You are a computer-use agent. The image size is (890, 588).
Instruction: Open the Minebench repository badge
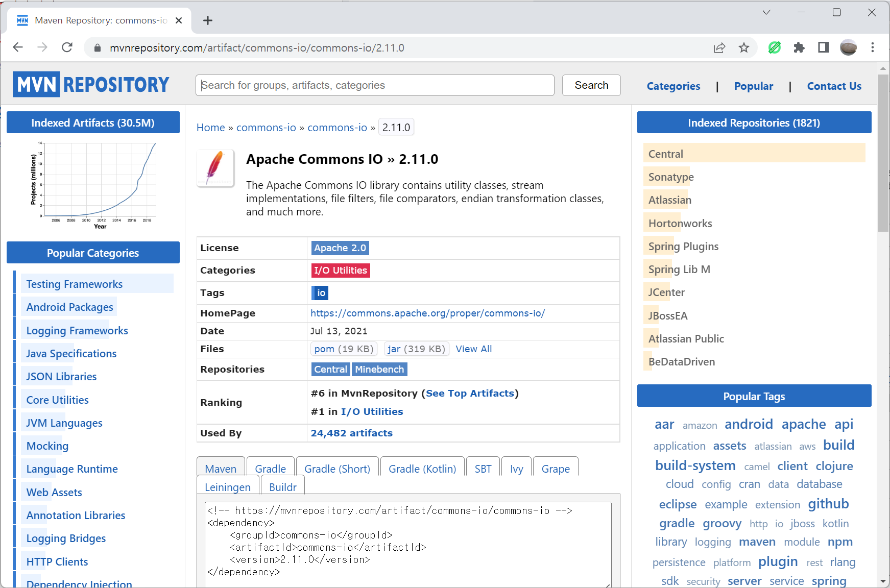click(379, 370)
